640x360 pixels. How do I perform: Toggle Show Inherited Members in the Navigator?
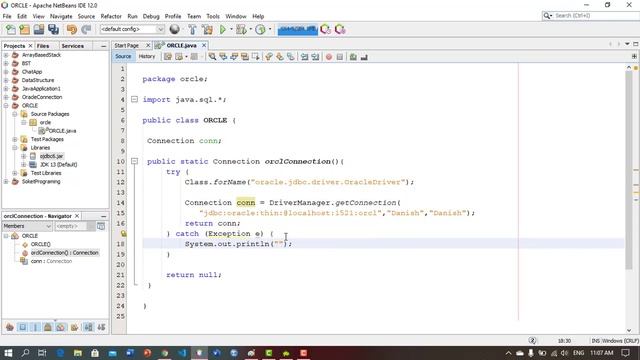(x=9, y=327)
